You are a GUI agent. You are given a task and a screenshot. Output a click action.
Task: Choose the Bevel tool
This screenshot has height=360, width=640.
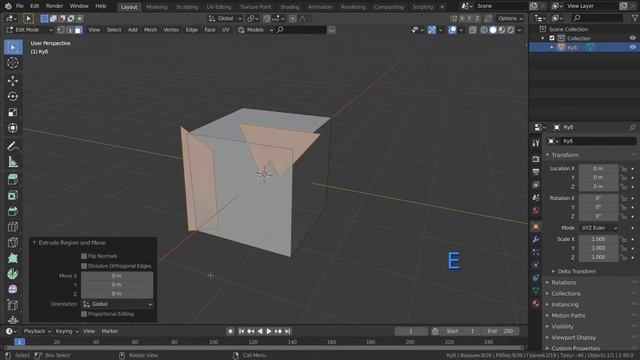point(13,211)
